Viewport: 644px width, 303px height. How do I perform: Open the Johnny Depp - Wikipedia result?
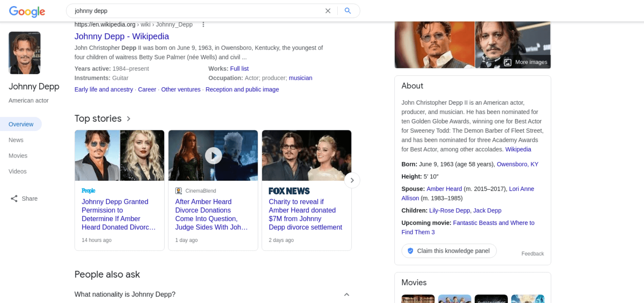[121, 36]
